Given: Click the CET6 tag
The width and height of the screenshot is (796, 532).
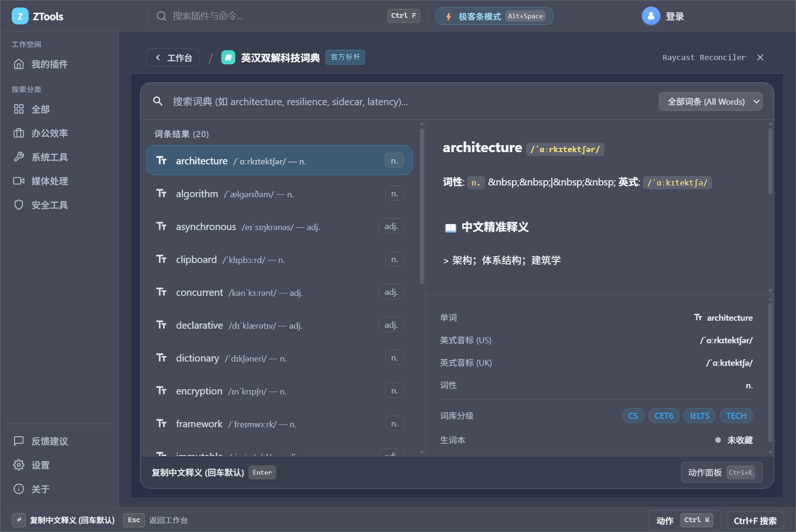Looking at the screenshot, I should pos(664,416).
